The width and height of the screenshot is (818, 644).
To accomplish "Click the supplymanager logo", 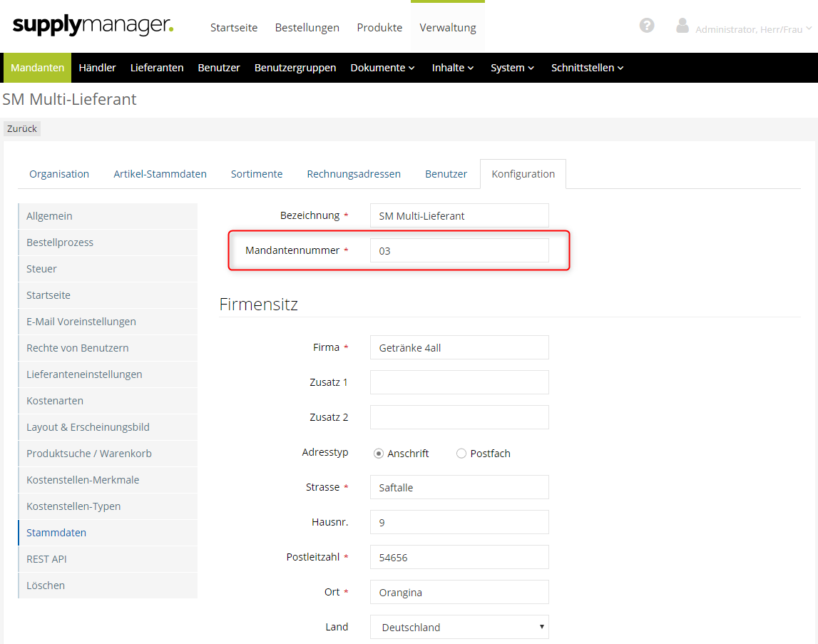I will (x=93, y=26).
